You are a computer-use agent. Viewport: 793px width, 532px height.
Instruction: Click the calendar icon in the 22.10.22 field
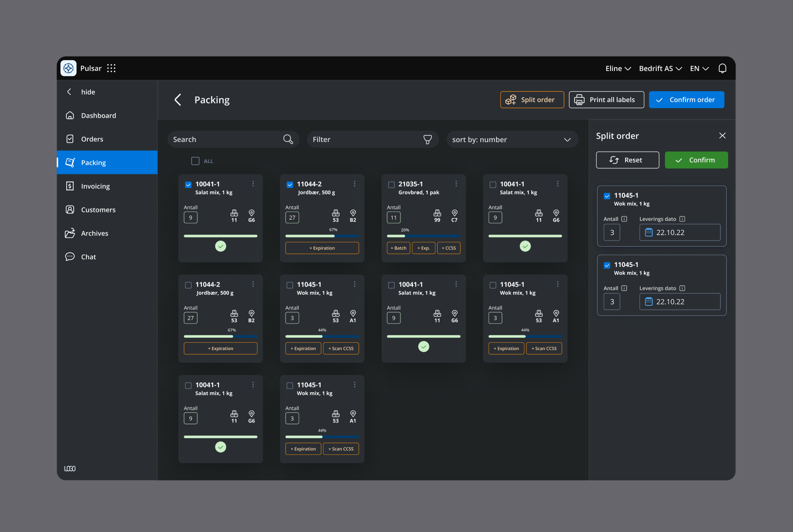click(650, 232)
